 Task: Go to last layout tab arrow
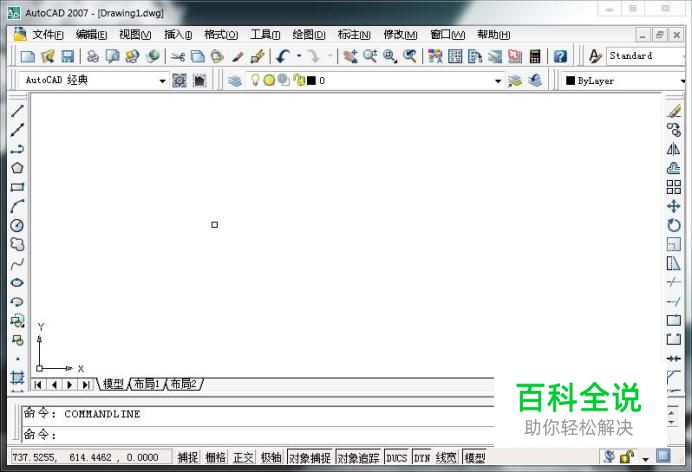(x=86, y=385)
